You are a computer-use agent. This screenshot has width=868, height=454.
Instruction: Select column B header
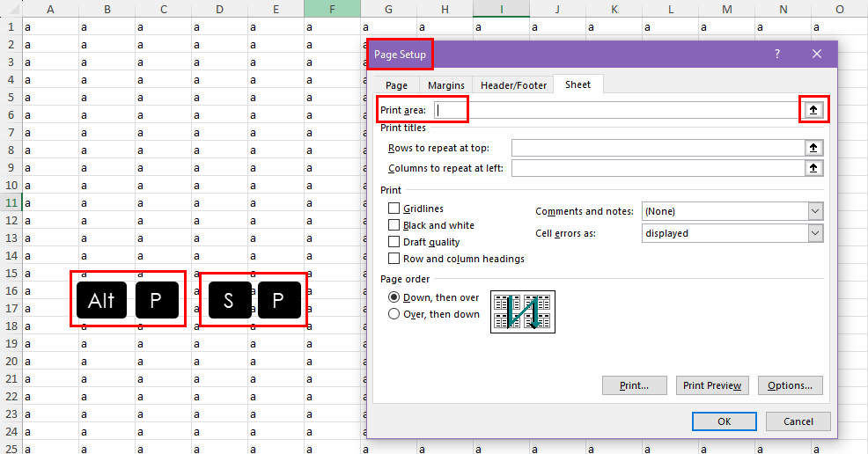pos(107,9)
